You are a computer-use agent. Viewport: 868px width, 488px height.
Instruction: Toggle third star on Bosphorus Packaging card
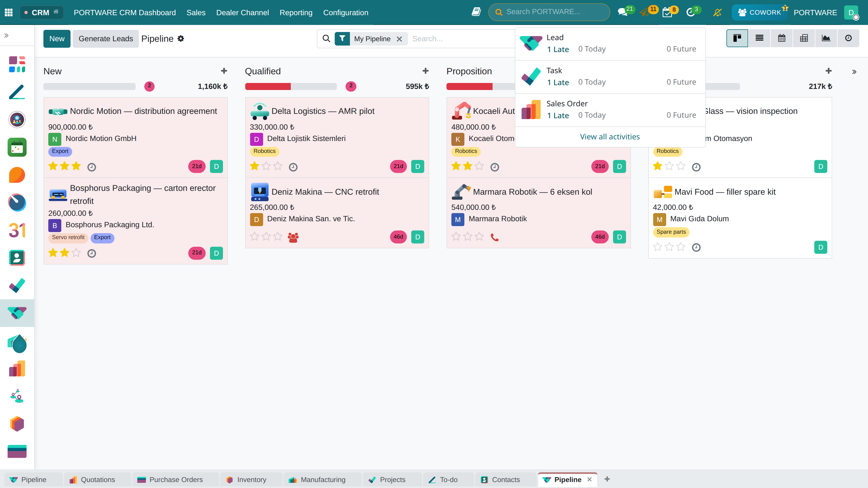[76, 253]
